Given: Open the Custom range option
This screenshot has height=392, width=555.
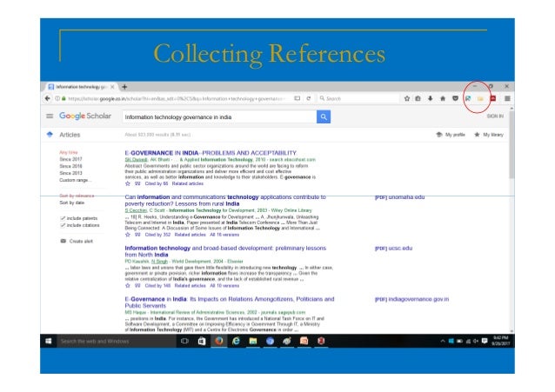Looking at the screenshot, I should click(76, 180).
